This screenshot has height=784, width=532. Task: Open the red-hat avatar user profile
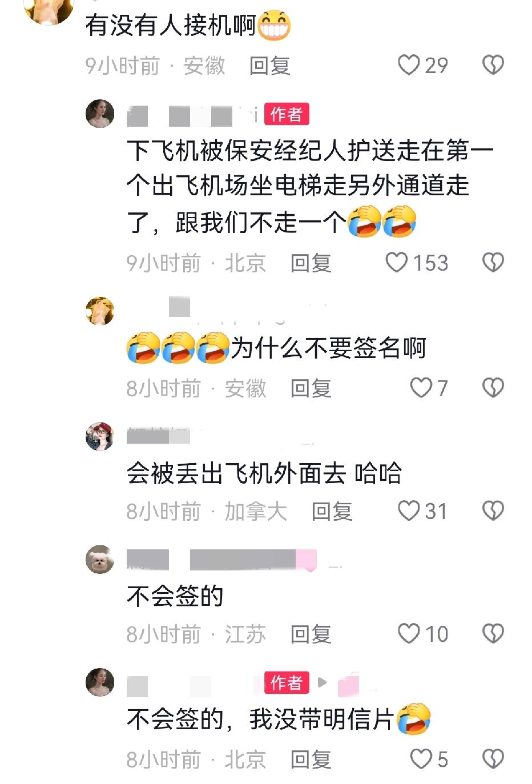(100, 436)
